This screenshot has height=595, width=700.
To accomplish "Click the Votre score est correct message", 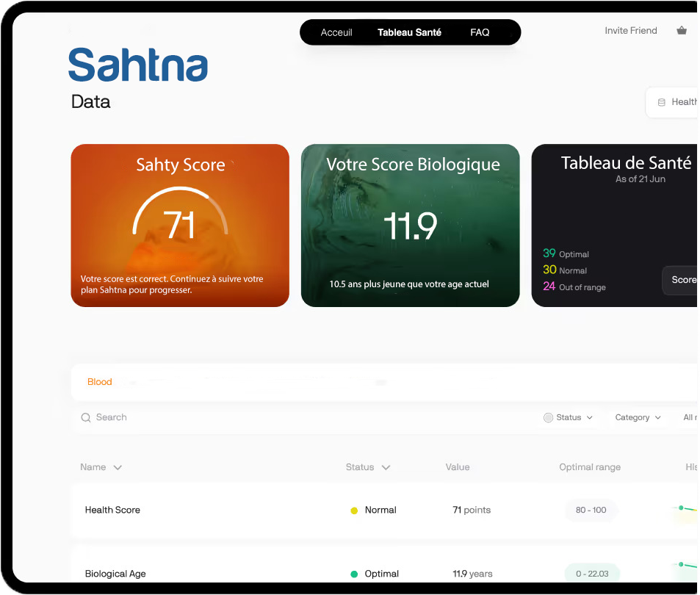I will [172, 284].
